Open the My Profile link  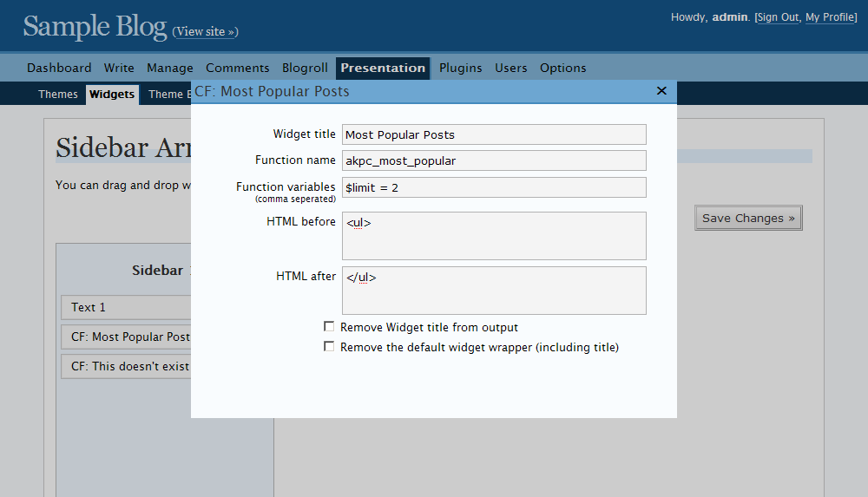pos(830,17)
